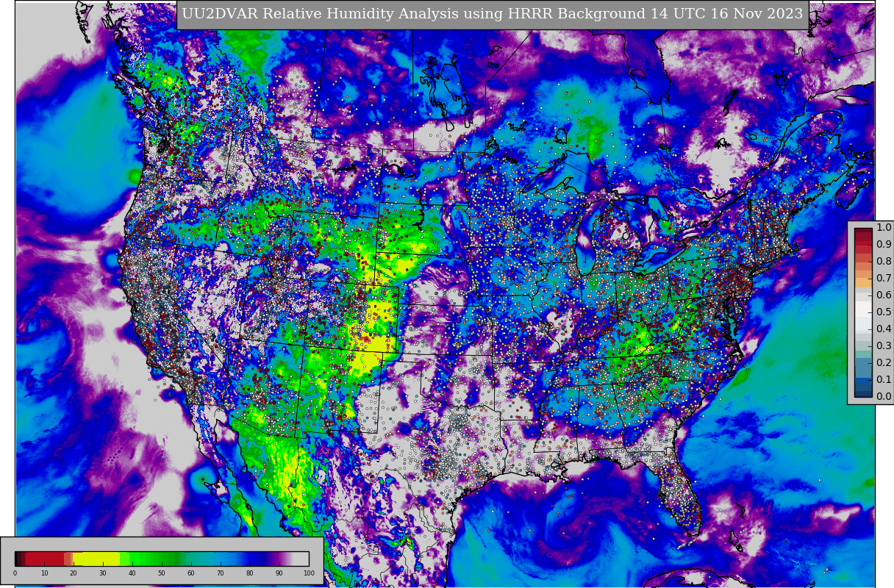The image size is (894, 588).
Task: Click the "50" tick label on humidity colorbar
Action: pos(162,573)
